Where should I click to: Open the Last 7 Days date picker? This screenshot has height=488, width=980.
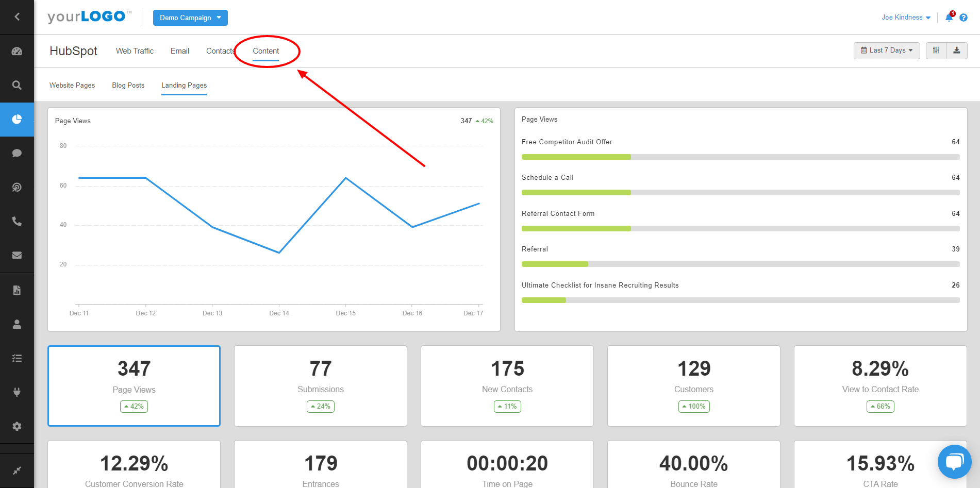[886, 51]
